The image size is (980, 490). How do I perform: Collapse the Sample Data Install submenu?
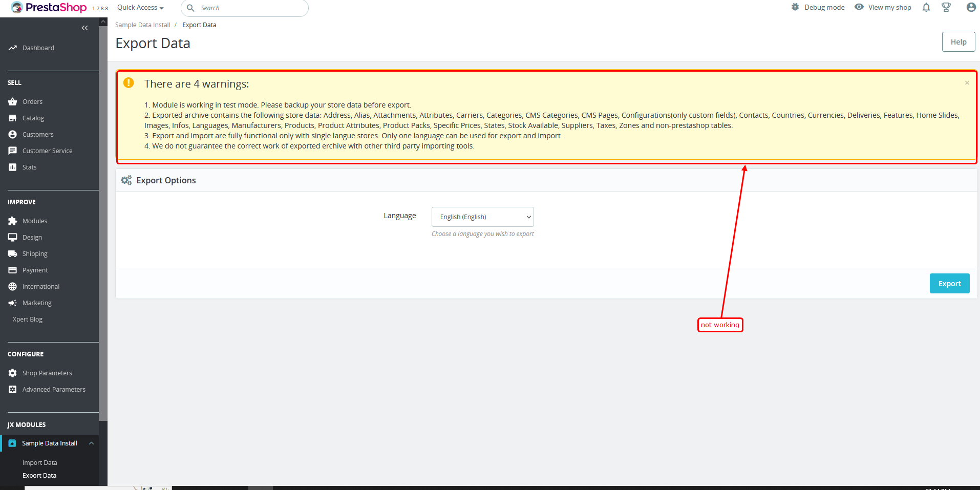pos(91,443)
